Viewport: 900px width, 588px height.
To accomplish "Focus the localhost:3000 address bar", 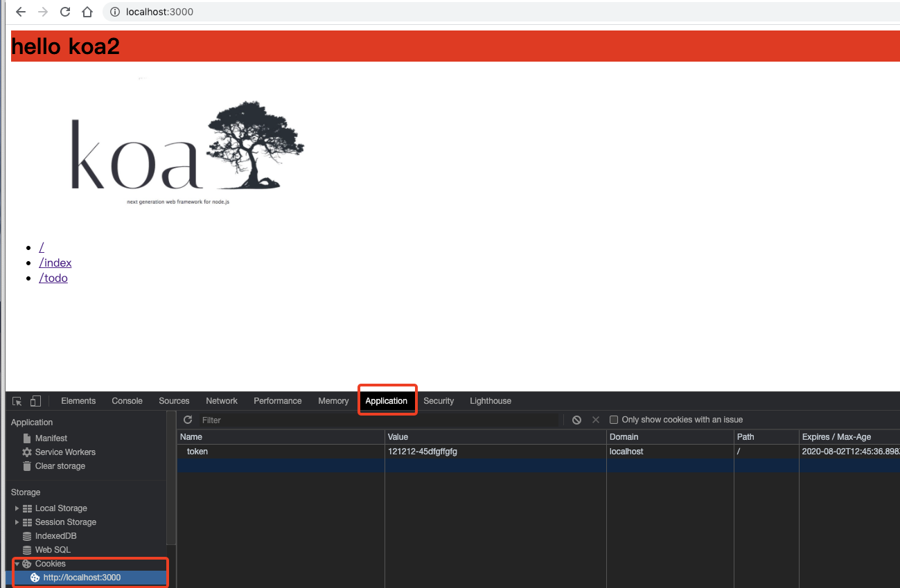I will (x=501, y=12).
